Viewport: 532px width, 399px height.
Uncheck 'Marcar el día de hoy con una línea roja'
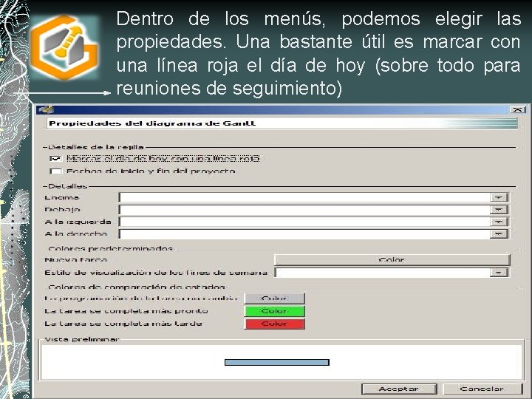click(55, 158)
